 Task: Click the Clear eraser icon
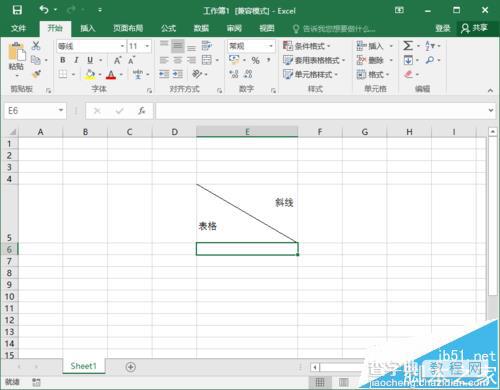tap(408, 74)
